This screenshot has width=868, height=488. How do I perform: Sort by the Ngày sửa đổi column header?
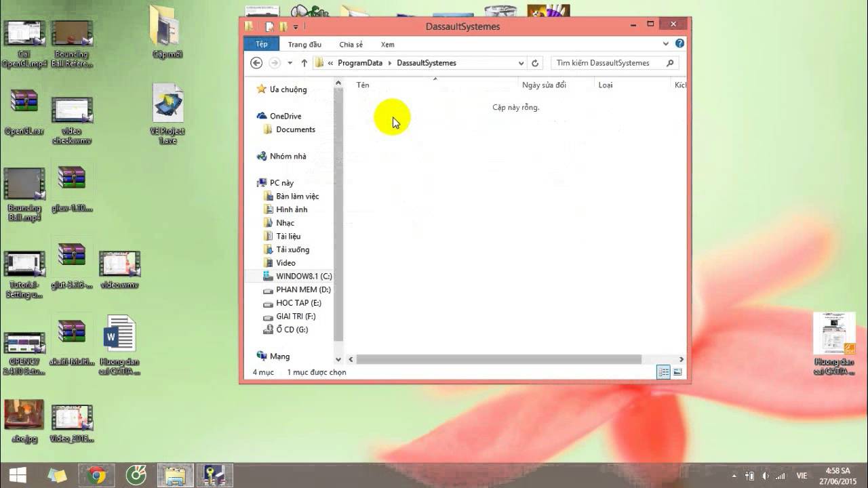[x=556, y=85]
